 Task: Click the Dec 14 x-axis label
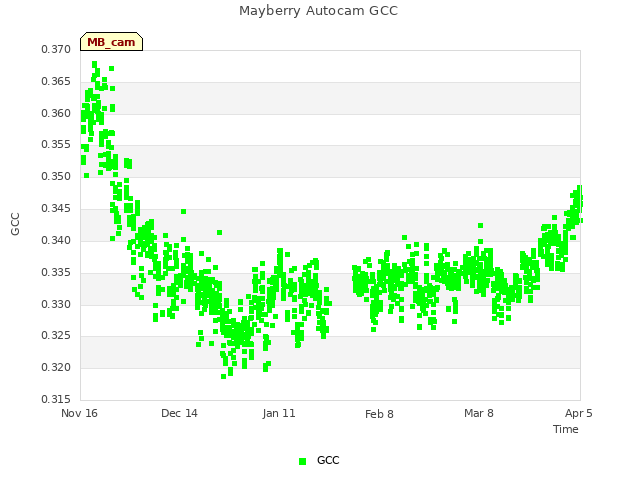[179, 413]
